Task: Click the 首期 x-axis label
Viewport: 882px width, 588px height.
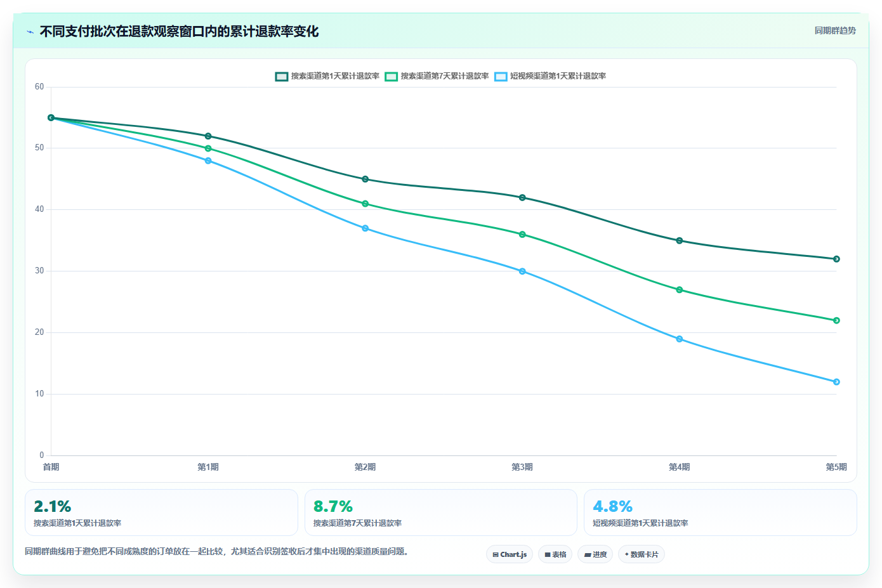Action: coord(51,467)
